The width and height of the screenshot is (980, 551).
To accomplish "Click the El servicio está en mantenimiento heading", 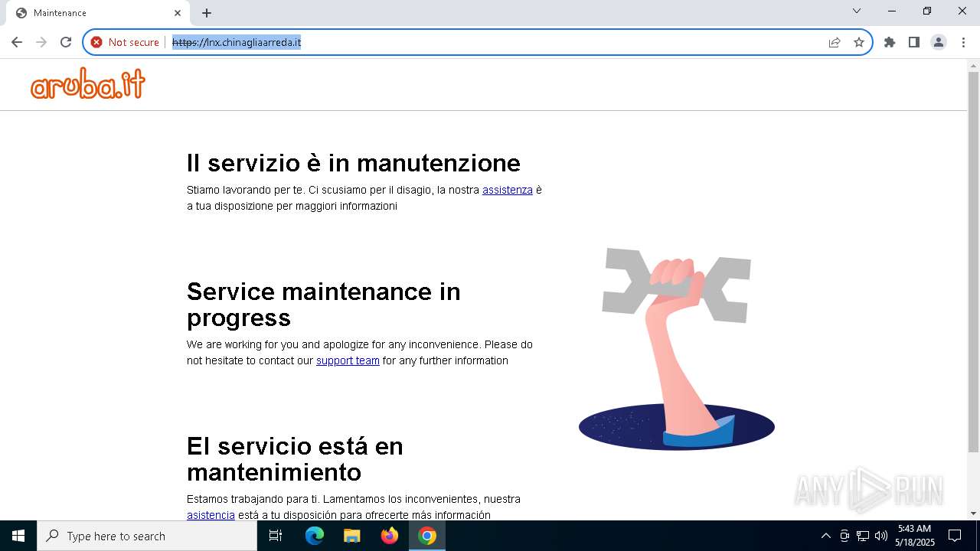I will 295,458.
